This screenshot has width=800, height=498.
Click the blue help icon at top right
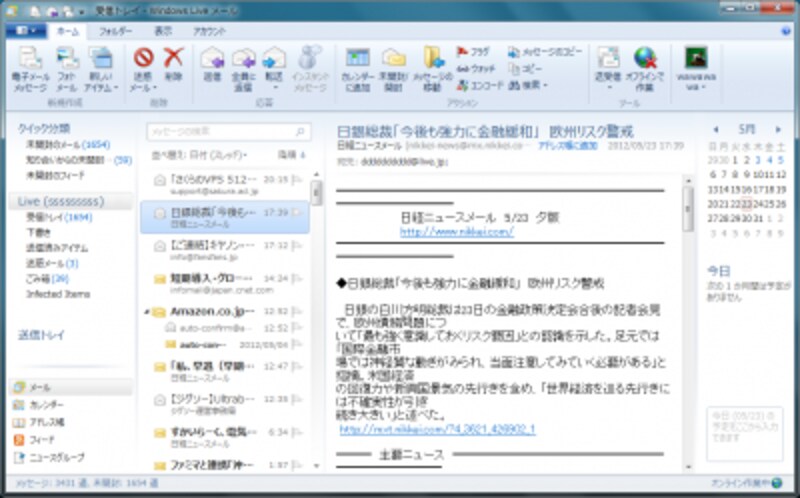pos(786,31)
